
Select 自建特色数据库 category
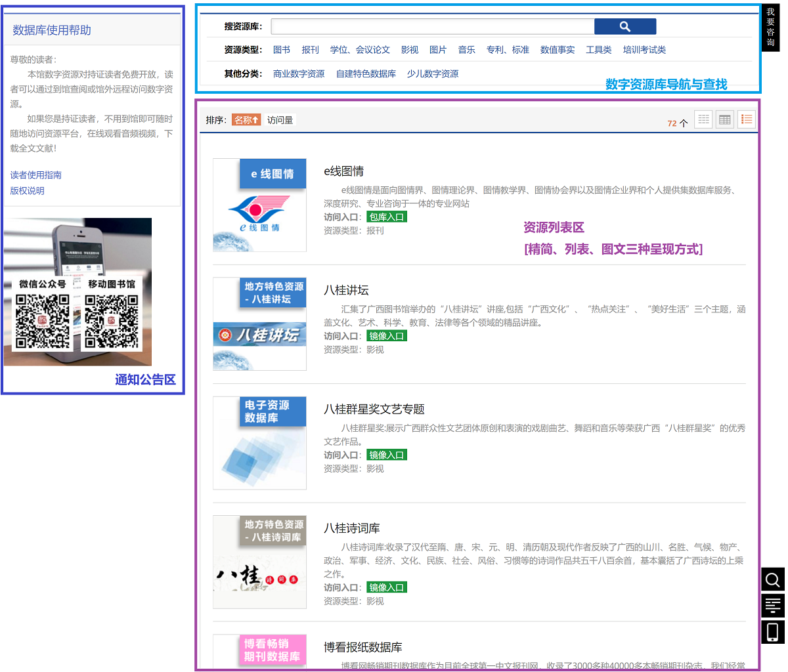click(366, 74)
